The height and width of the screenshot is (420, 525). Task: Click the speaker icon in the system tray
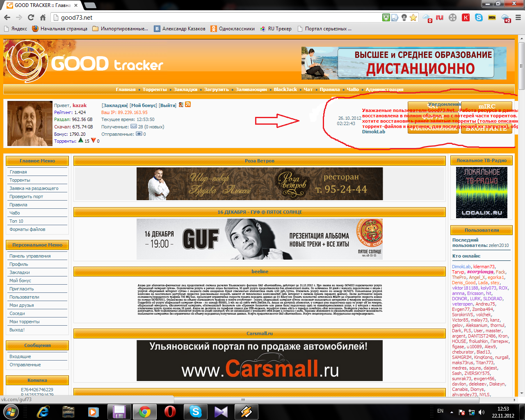coord(481,411)
